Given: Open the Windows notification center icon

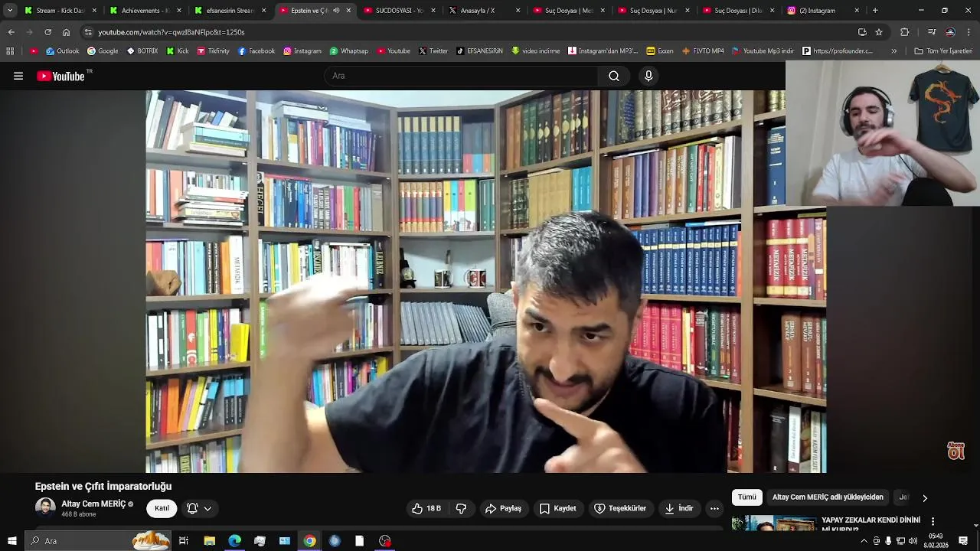Looking at the screenshot, I should pos(963,541).
